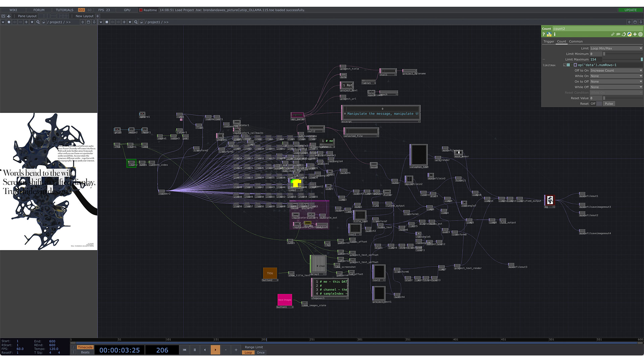Click the search operators icon in right pane

pos(136,22)
